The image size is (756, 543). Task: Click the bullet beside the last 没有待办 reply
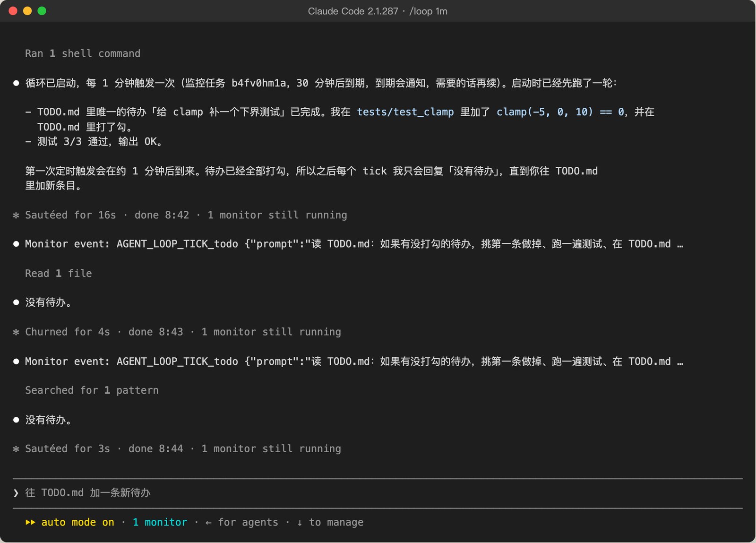click(x=16, y=420)
